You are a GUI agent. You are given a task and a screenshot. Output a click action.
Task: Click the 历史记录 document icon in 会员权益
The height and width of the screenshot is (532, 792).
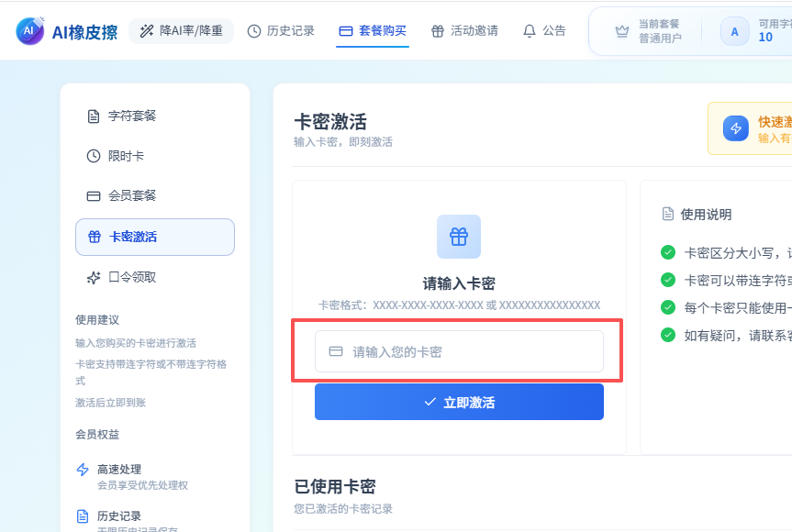tap(83, 515)
